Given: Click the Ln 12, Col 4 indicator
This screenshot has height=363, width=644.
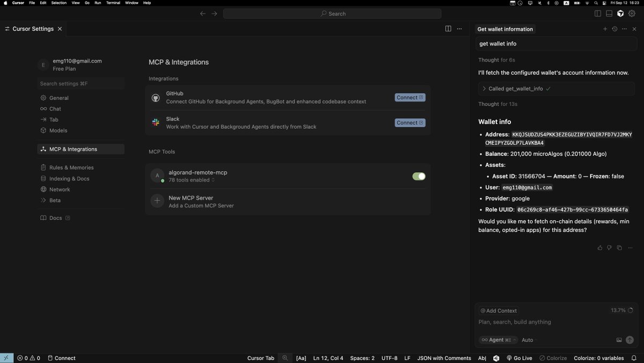Looking at the screenshot, I should pyautogui.click(x=328, y=358).
